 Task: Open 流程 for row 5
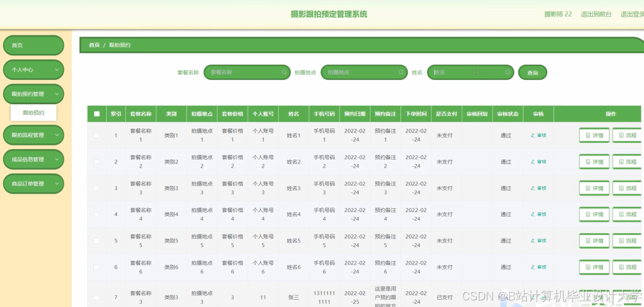pos(627,241)
